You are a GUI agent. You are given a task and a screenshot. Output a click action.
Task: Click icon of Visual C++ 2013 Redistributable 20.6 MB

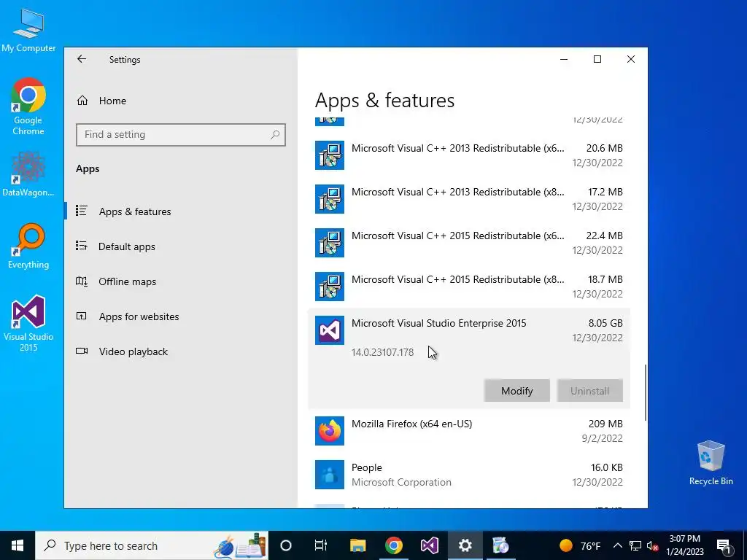329,155
